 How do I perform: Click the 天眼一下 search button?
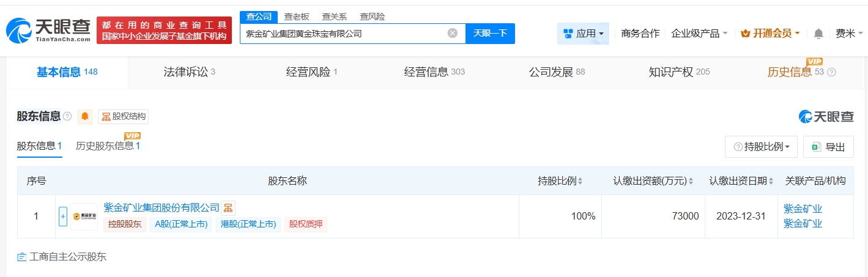(x=490, y=34)
